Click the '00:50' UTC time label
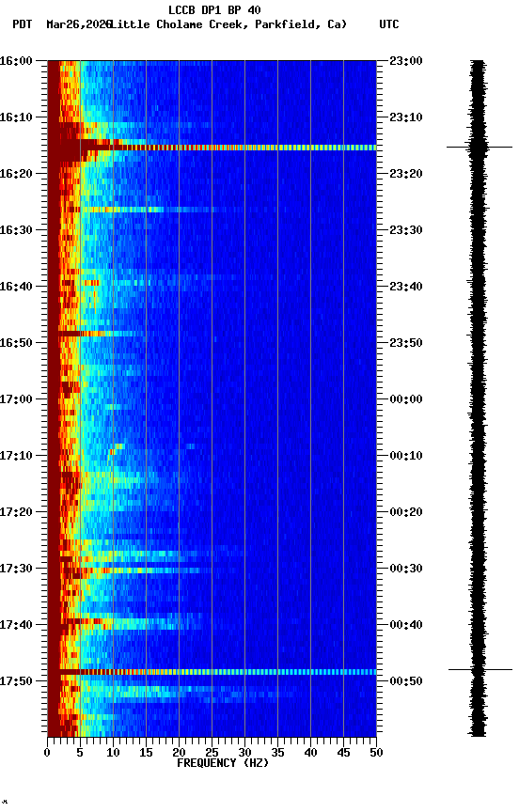519x812 pixels. click(x=406, y=681)
